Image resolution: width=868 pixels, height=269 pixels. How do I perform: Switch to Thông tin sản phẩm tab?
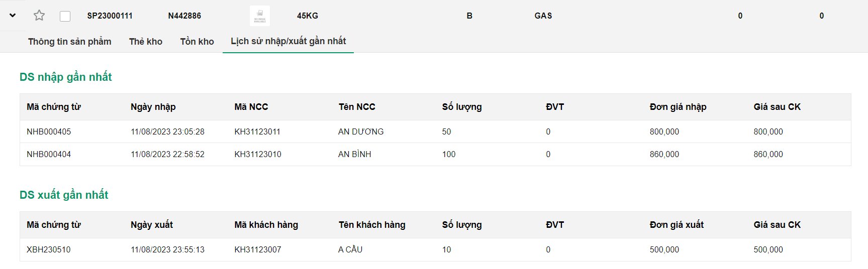click(70, 42)
